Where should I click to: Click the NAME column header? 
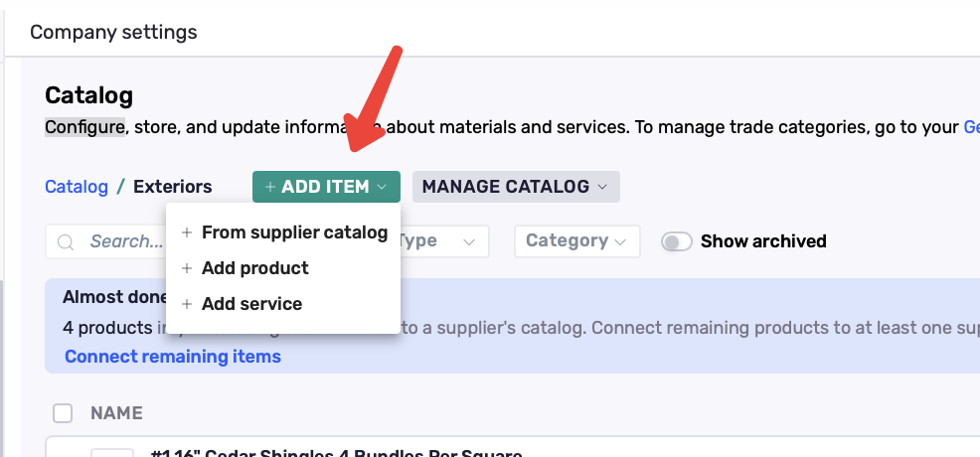point(116,413)
